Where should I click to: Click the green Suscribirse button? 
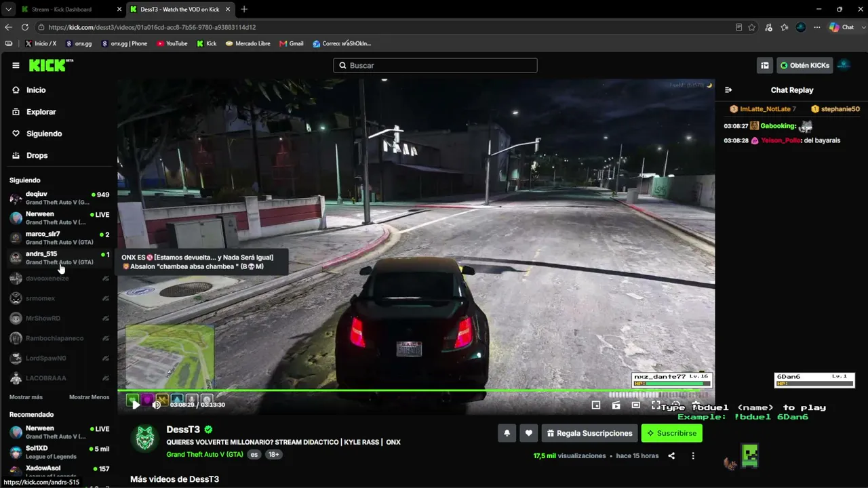point(672,433)
